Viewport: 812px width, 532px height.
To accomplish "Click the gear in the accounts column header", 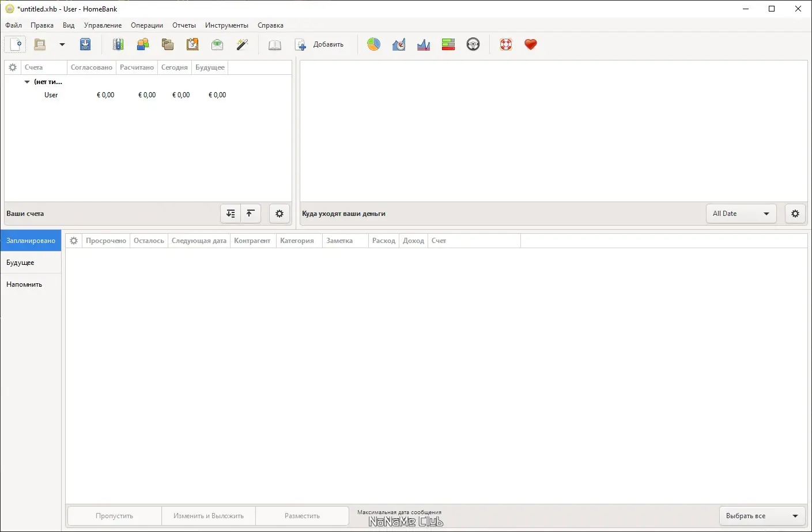I will tap(13, 67).
